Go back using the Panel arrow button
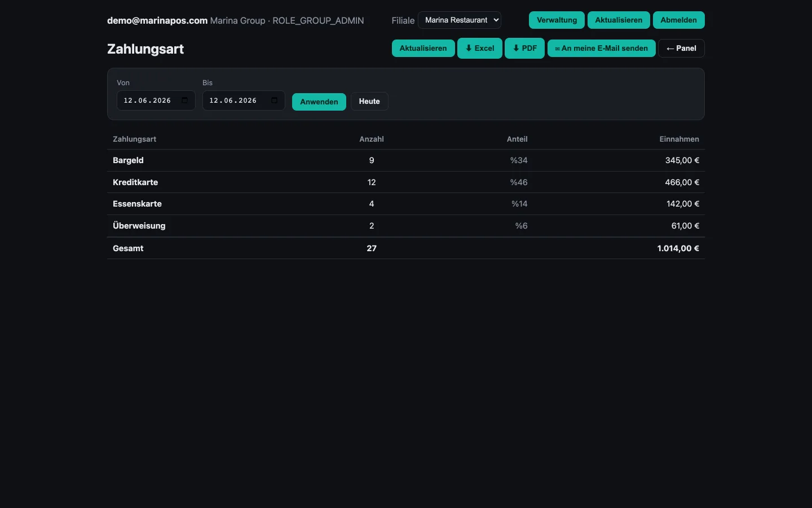This screenshot has height=508, width=812. 681,49
